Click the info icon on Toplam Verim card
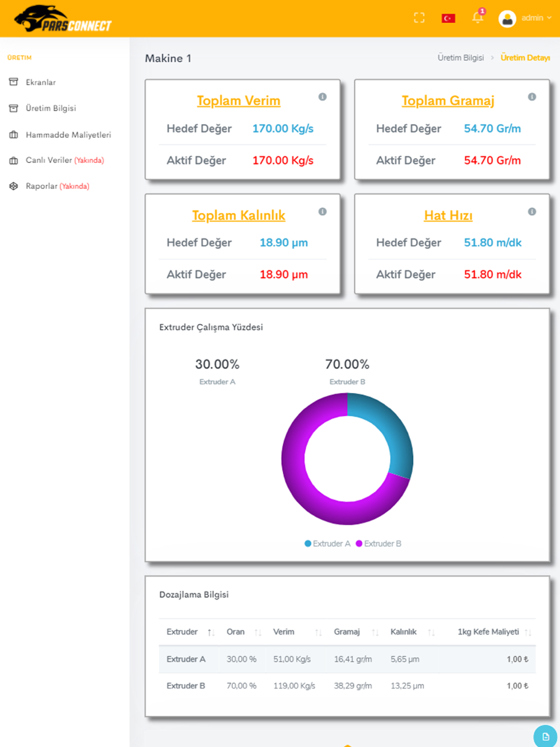The image size is (560, 747). click(323, 97)
